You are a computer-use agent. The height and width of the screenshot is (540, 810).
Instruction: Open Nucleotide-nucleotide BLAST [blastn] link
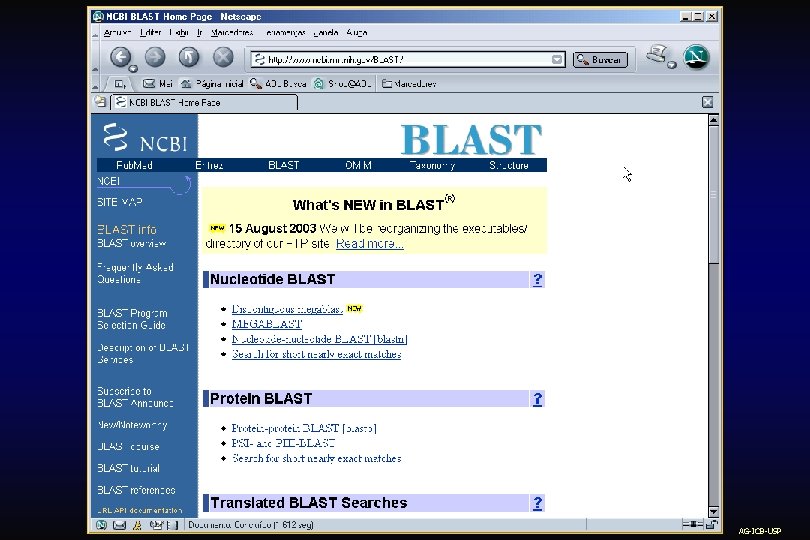click(319, 339)
